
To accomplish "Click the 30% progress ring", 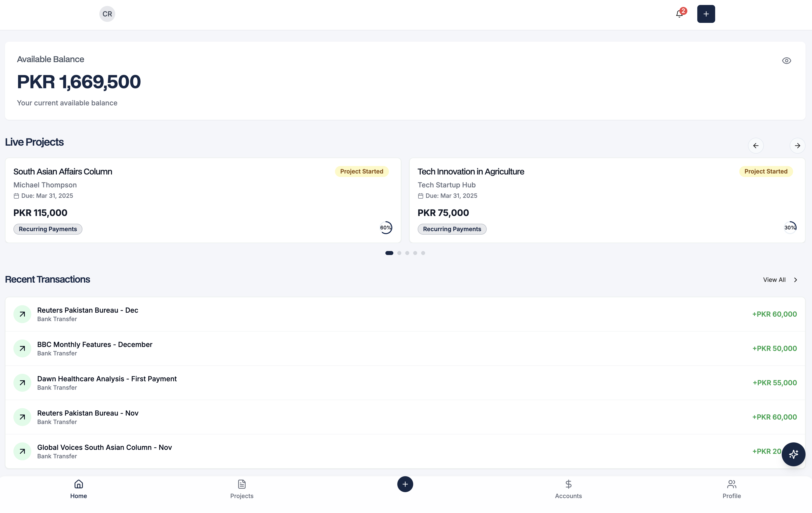I will (x=790, y=227).
